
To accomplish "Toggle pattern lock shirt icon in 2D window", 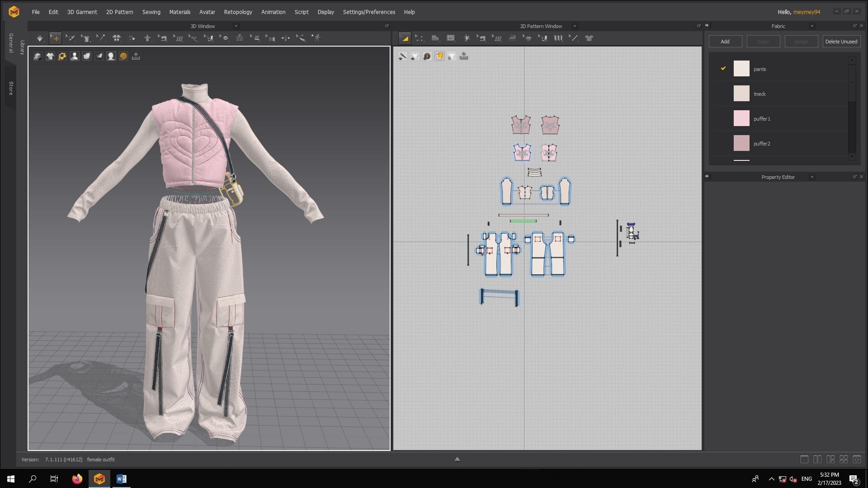I will [x=451, y=56].
